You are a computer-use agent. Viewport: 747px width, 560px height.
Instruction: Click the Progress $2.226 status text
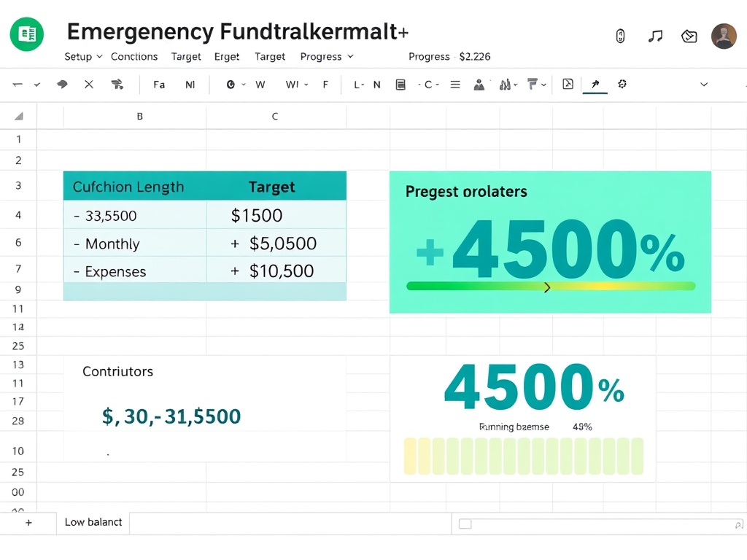(x=449, y=57)
